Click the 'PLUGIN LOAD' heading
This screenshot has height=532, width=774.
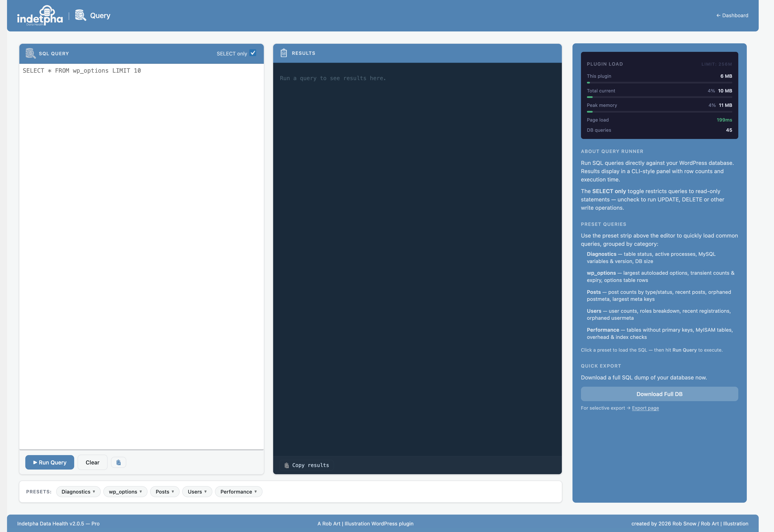[605, 64]
